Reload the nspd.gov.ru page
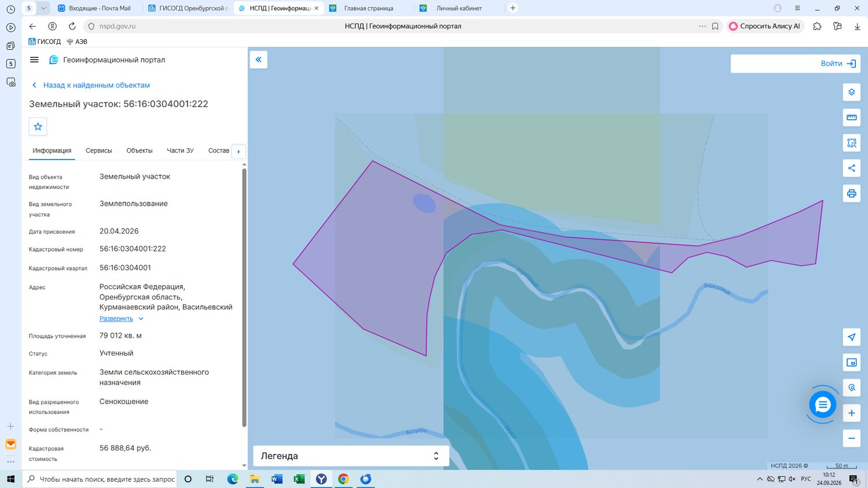Viewport: 868px width, 488px height. (x=72, y=26)
